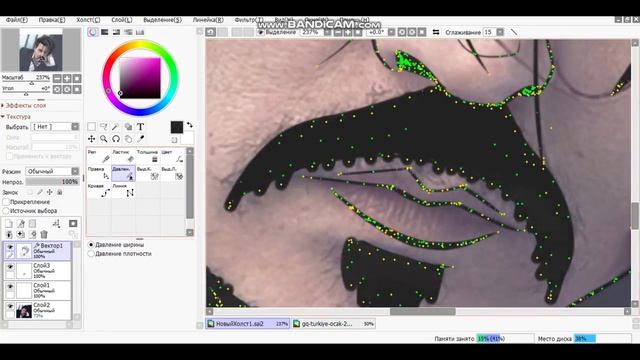Choose the Eraser (Ластик) vector tool

point(123,156)
